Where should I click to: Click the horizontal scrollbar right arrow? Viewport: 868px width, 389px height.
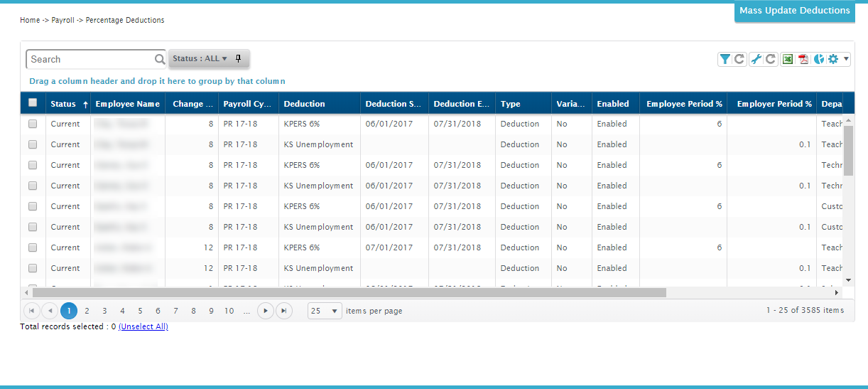837,292
